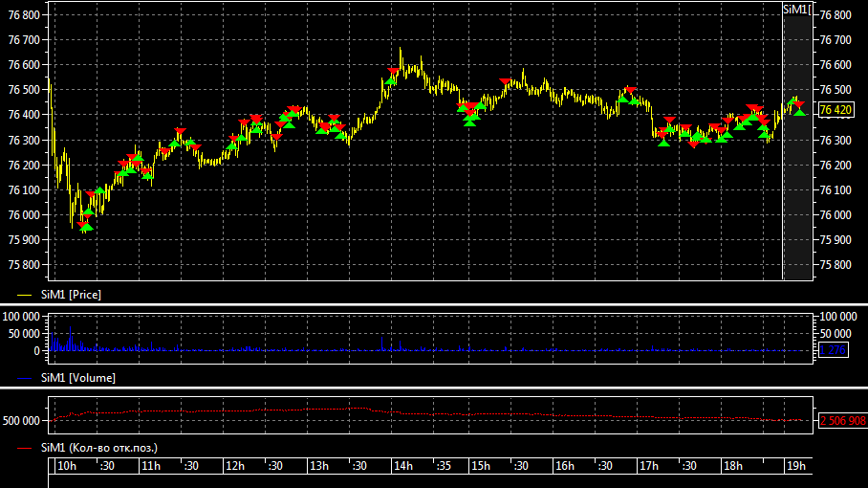This screenshot has height=488, width=868.
Task: Click '75 900' on the right price scale
Action: pyautogui.click(x=835, y=240)
